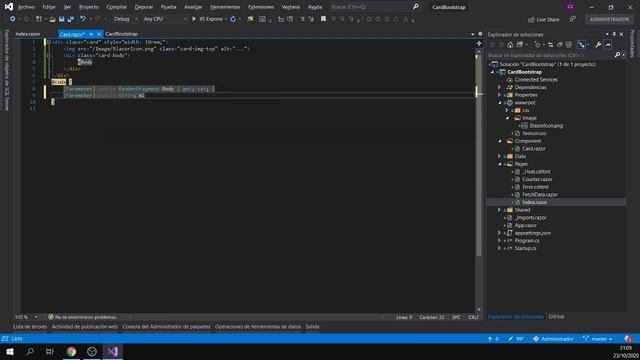Viewport: 640px width, 360px height.
Task: Open the Herramientas menu
Action: pos(225,7)
